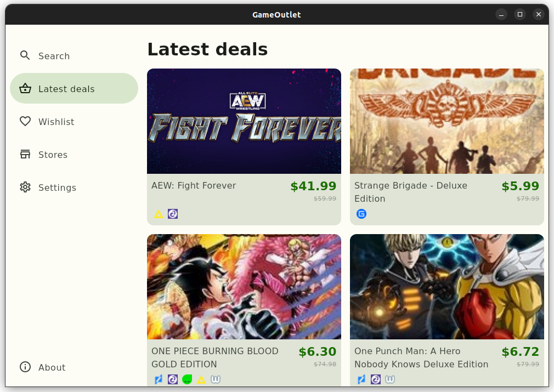Open the Wishlist section
Screen dimensions: 554x392
click(x=74, y=122)
